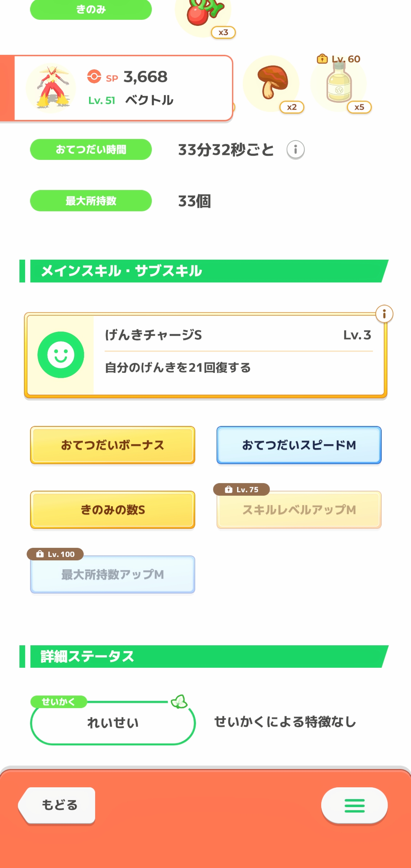
Task: Select the おてつだいスピードM sub skill
Action: (299, 445)
